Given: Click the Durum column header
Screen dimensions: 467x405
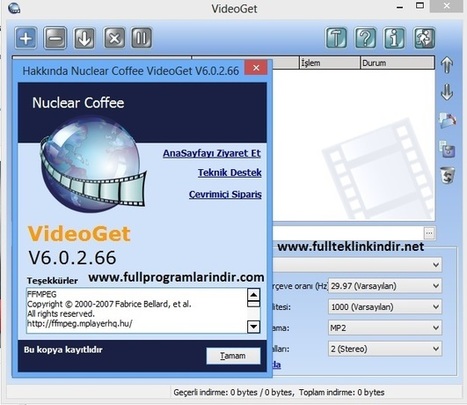Looking at the screenshot, I should (397, 63).
